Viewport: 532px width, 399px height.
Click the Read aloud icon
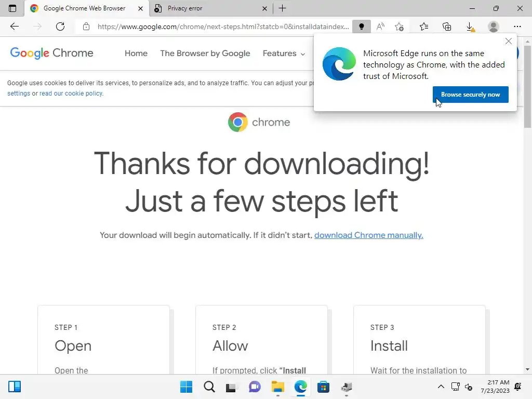click(380, 26)
